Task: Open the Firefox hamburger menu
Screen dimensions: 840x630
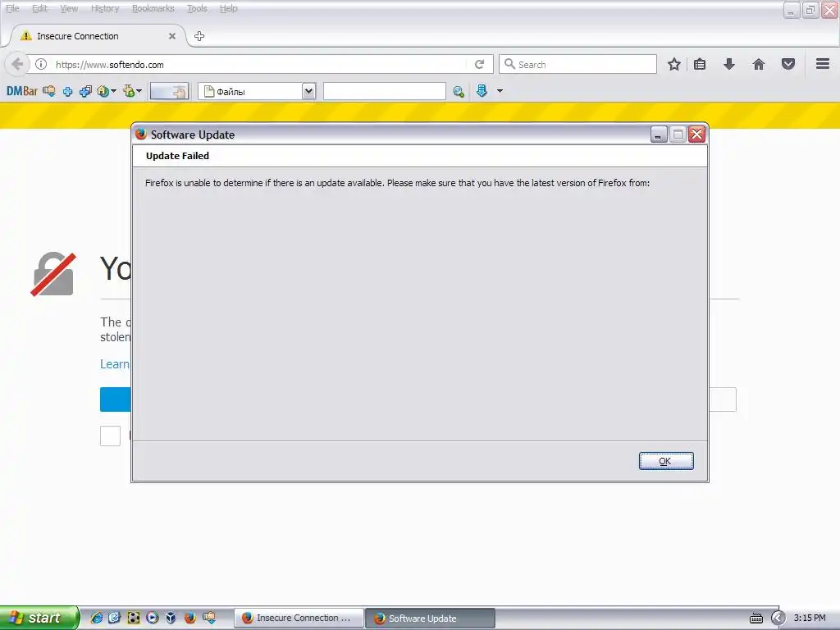Action: (x=823, y=64)
